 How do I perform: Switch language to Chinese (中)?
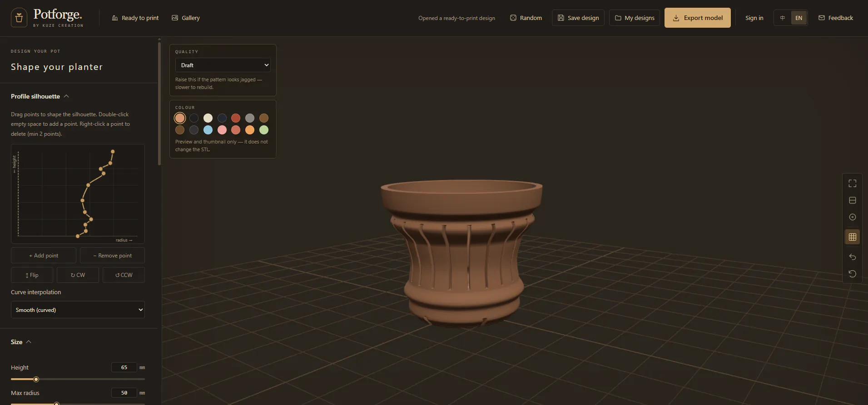click(783, 18)
